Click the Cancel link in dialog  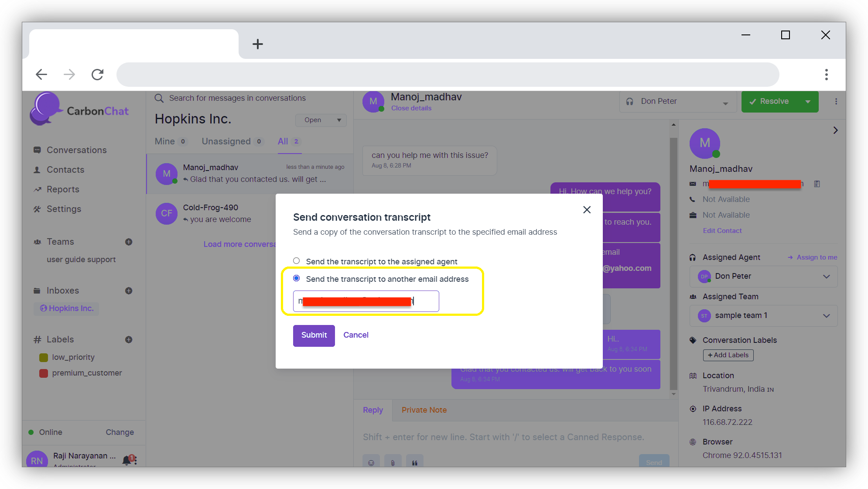pos(355,335)
